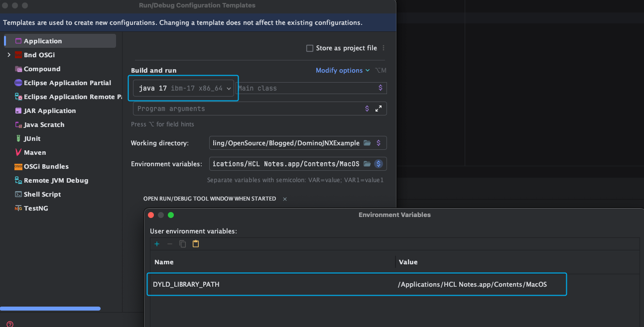Add a new environment variable with plus icon
This screenshot has width=644, height=327.
157,244
